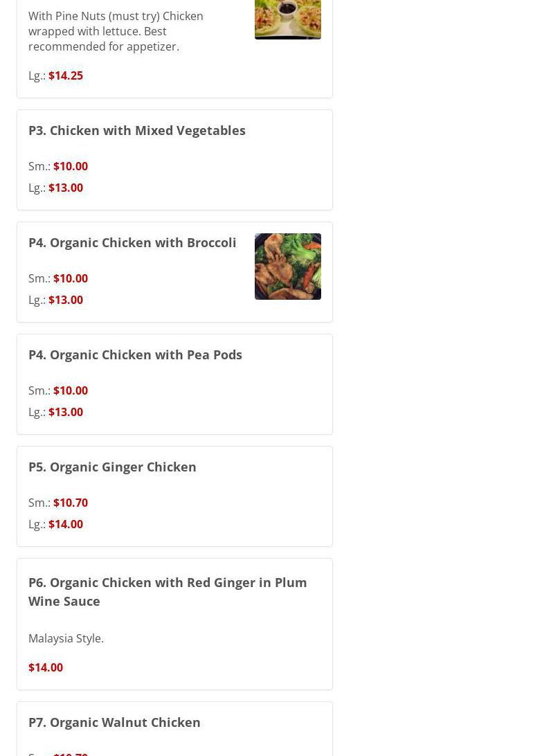Screen dimensions: 533x756
Task: Pick Lg. $13.00 for Chicken with Pea Pods
Action: pos(65,412)
